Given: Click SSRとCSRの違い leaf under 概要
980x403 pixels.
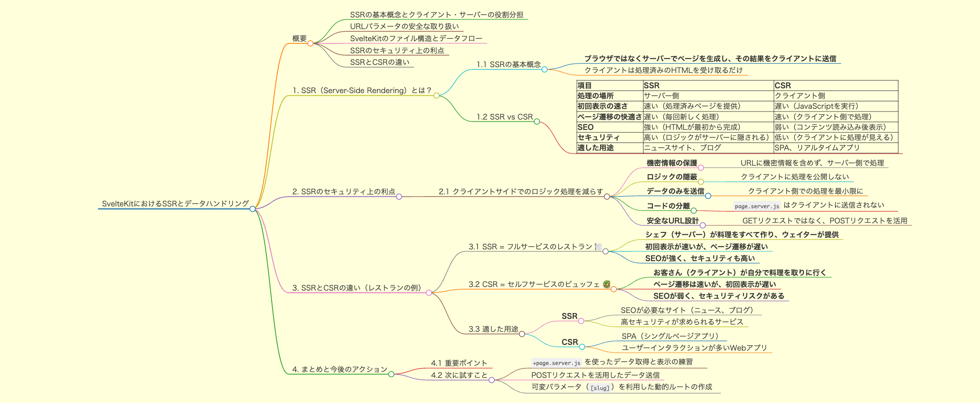Looking at the screenshot, I should (x=379, y=62).
